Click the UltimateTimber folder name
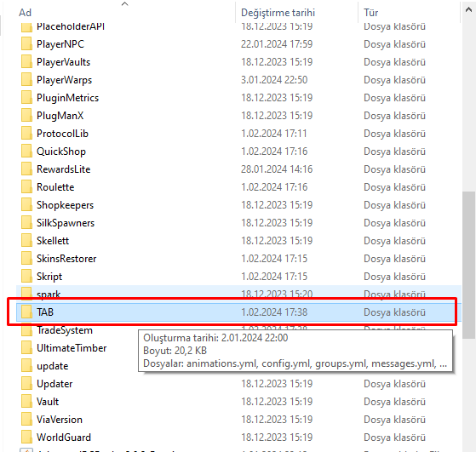This screenshot has height=452, width=476. [72, 348]
